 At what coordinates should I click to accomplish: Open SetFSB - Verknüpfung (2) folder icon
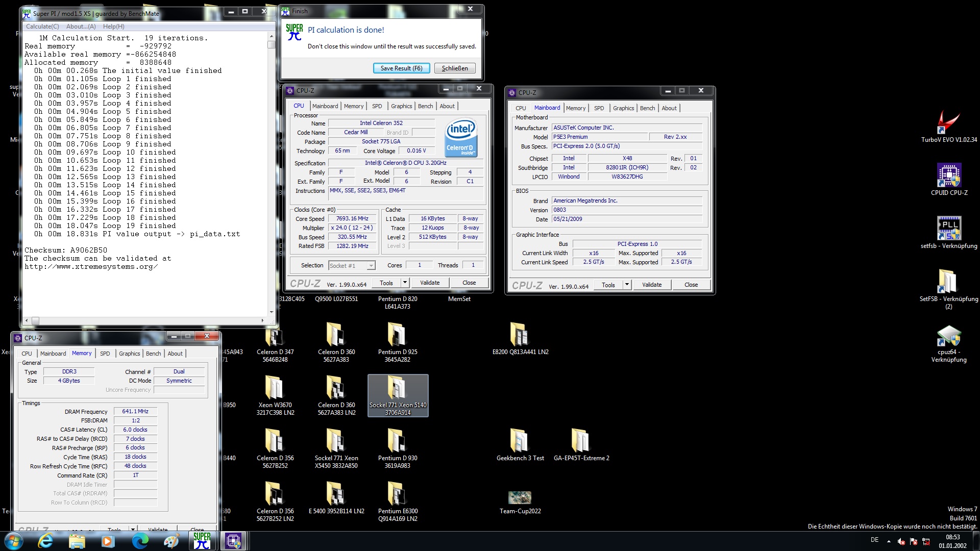(949, 289)
